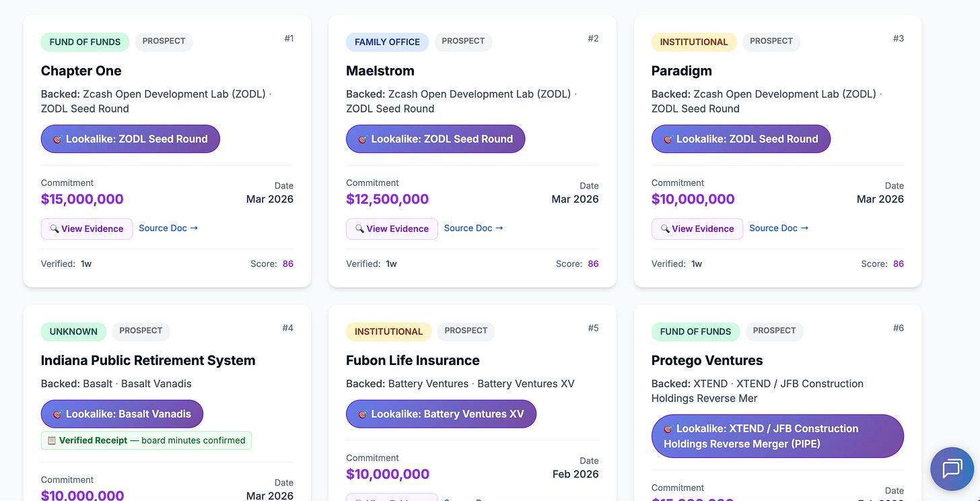
Task: Click the Verified Receipt badge
Action: [146, 440]
